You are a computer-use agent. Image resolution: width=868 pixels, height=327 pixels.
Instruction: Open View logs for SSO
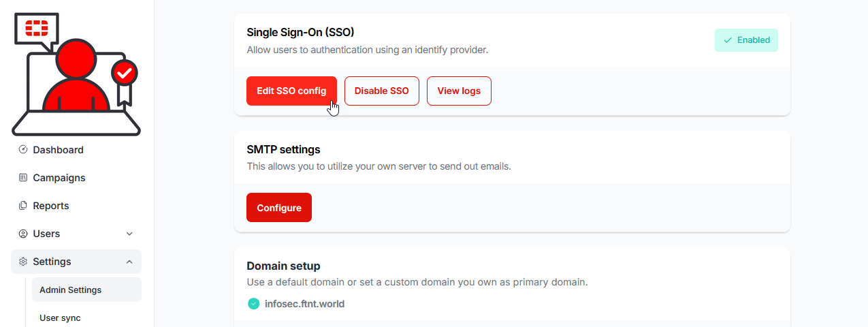[459, 91]
